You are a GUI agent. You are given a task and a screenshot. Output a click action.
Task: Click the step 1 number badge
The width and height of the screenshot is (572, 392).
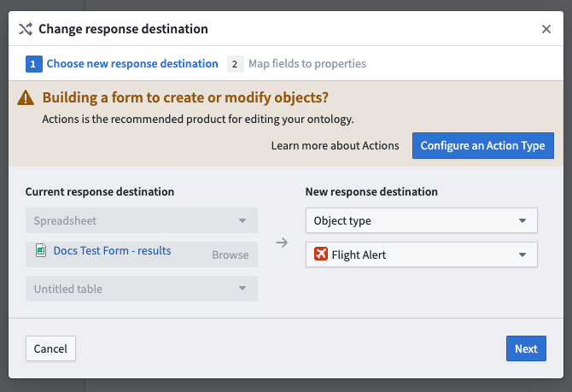click(34, 64)
